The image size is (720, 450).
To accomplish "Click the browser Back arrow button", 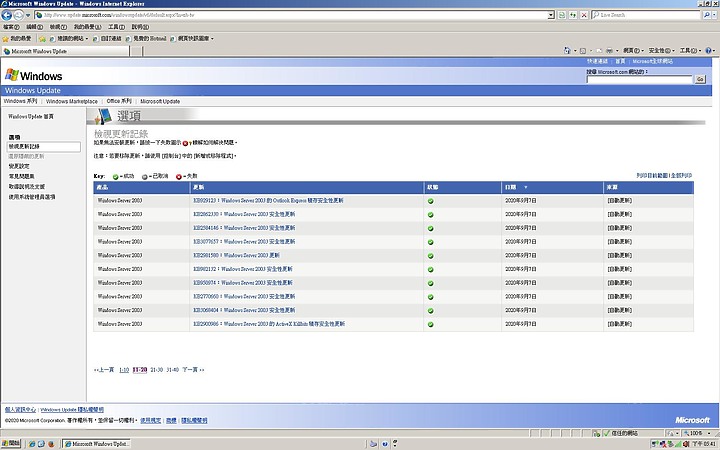I will pyautogui.click(x=6, y=15).
